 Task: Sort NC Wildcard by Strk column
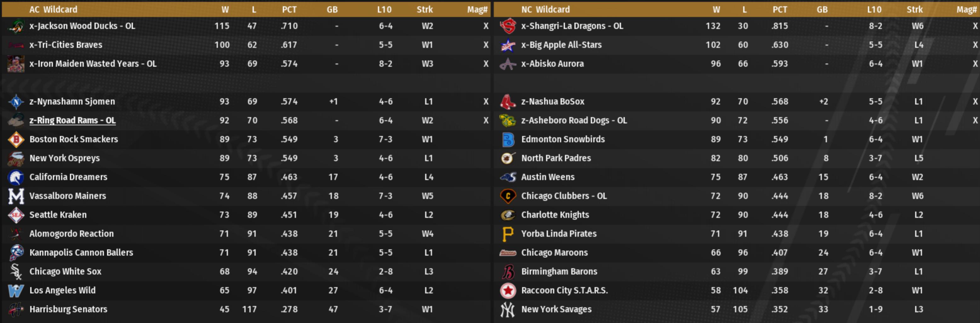tap(914, 9)
